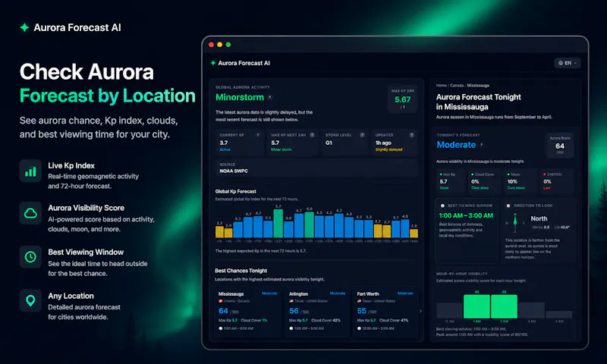Viewport: 607px width, 364px height.
Task: Click the Current KP value 3.7
Action: pyautogui.click(x=224, y=143)
